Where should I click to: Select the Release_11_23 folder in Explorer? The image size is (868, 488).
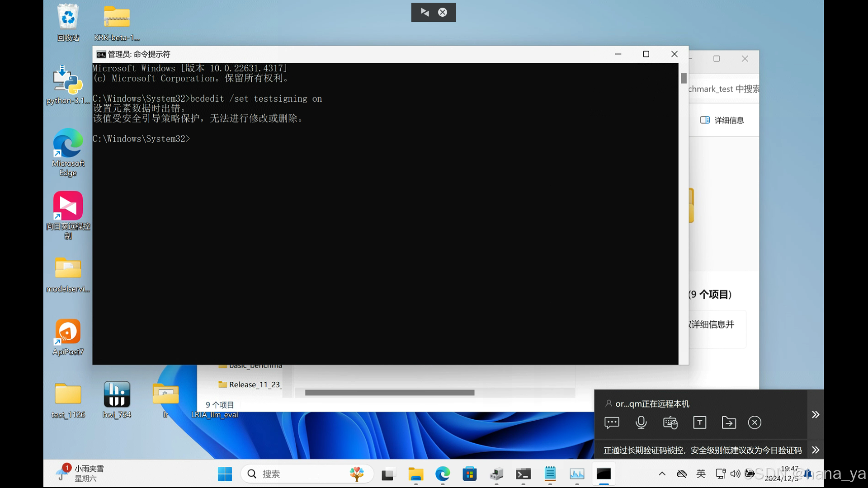[255, 385]
